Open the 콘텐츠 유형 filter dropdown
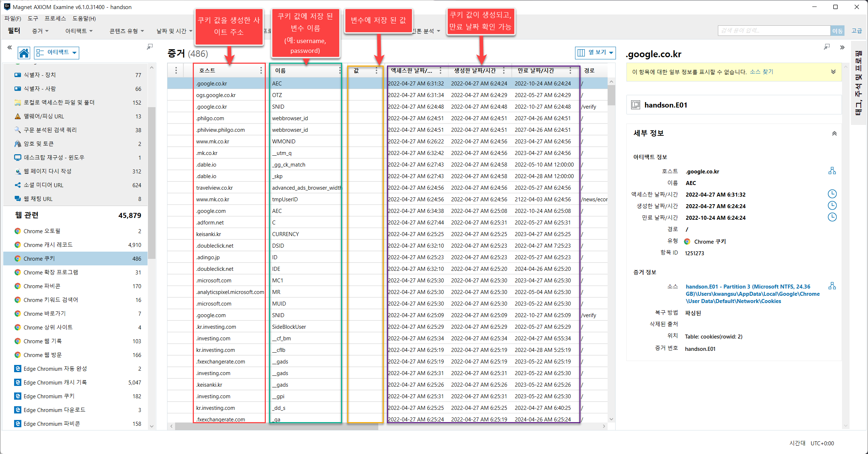 [x=127, y=31]
